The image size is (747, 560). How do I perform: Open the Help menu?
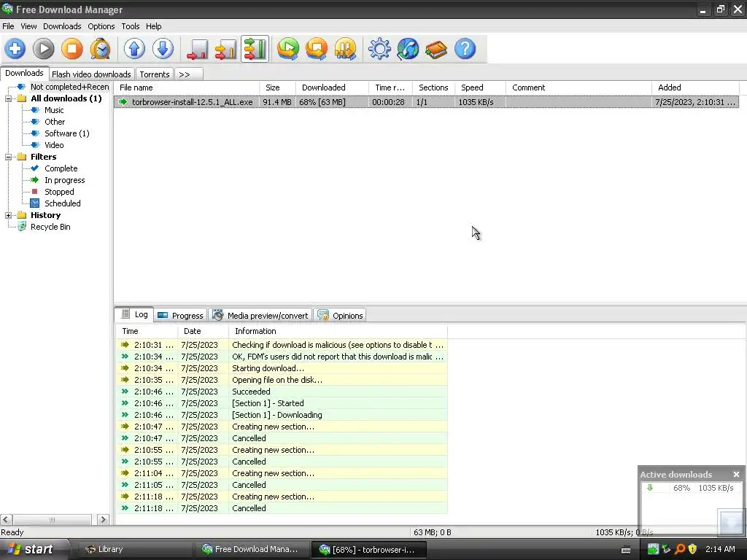(x=153, y=26)
